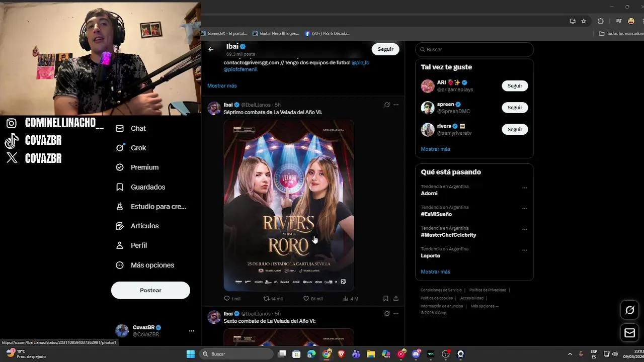The image size is (644, 362).
Task: Open the Grok icon on Sexto combate post
Action: [387, 313]
